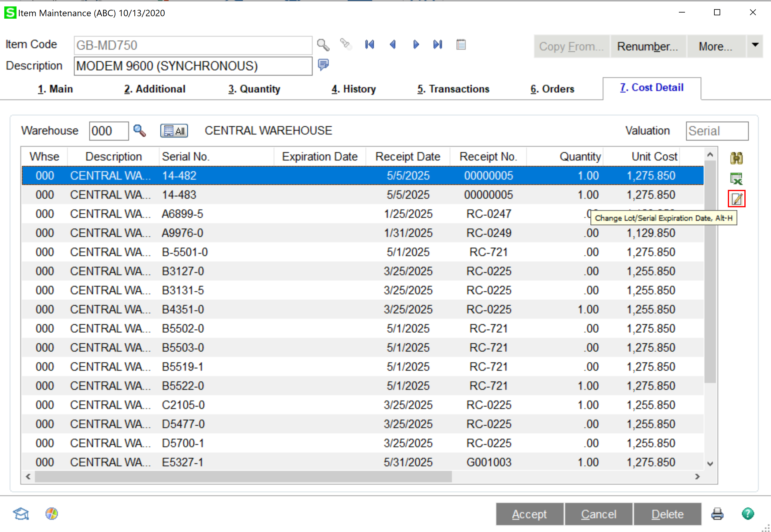Image resolution: width=771 pixels, height=532 pixels.
Task: Go to the first item record
Action: coord(369,44)
